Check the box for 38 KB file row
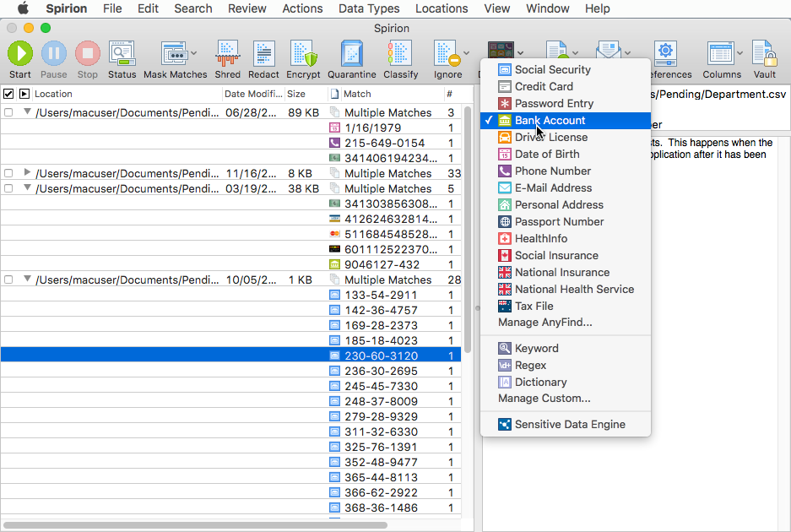 [x=8, y=188]
